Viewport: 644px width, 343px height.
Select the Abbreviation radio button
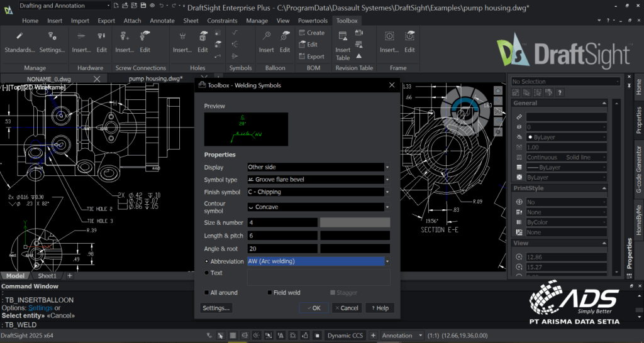coord(206,261)
